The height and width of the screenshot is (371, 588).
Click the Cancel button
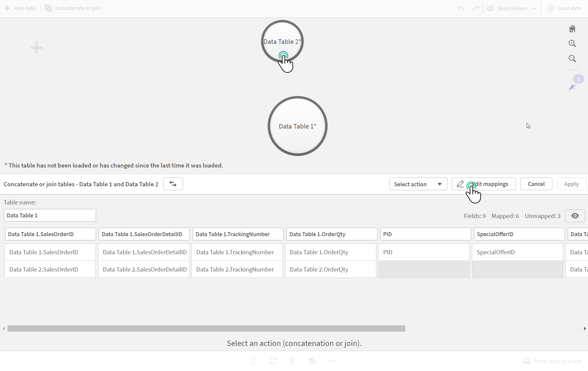[536, 184]
